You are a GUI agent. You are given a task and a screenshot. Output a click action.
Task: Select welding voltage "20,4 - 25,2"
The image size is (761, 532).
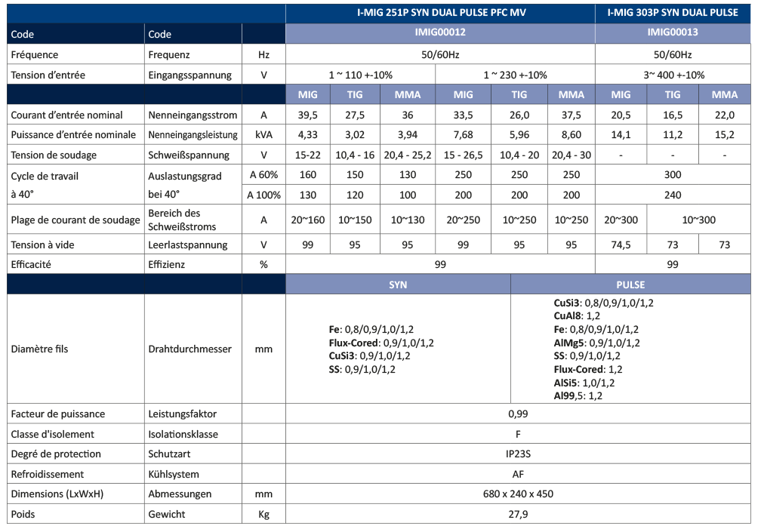click(408, 155)
